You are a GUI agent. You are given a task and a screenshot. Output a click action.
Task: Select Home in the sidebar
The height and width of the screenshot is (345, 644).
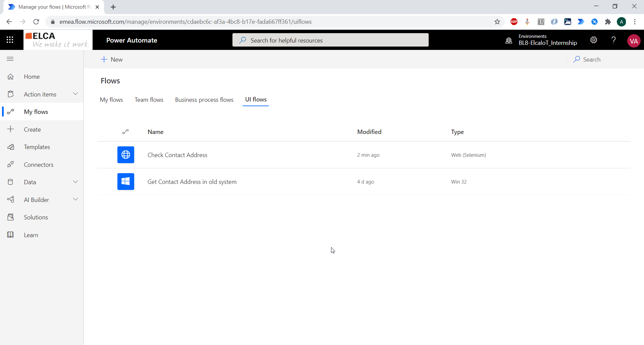[32, 77]
